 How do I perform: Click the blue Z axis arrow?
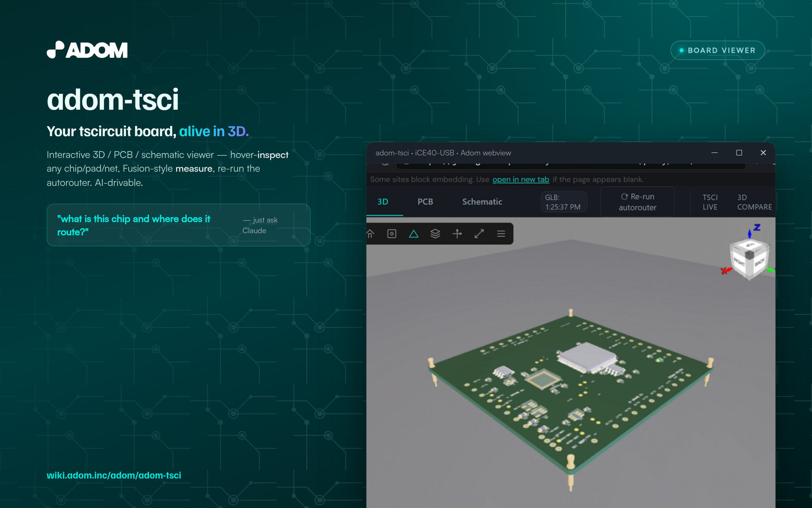click(749, 232)
